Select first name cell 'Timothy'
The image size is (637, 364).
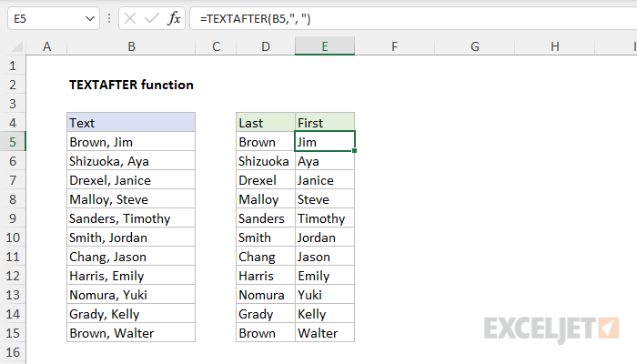(x=325, y=218)
